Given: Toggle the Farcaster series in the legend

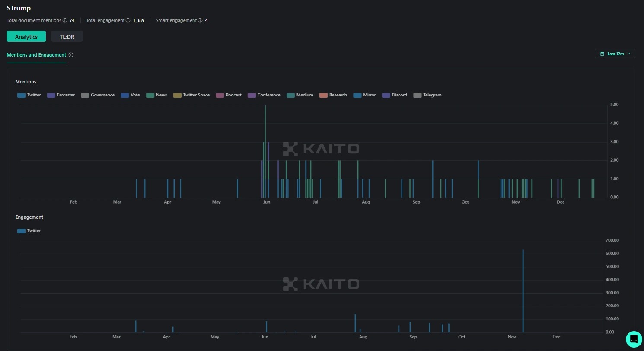Looking at the screenshot, I should (x=61, y=95).
